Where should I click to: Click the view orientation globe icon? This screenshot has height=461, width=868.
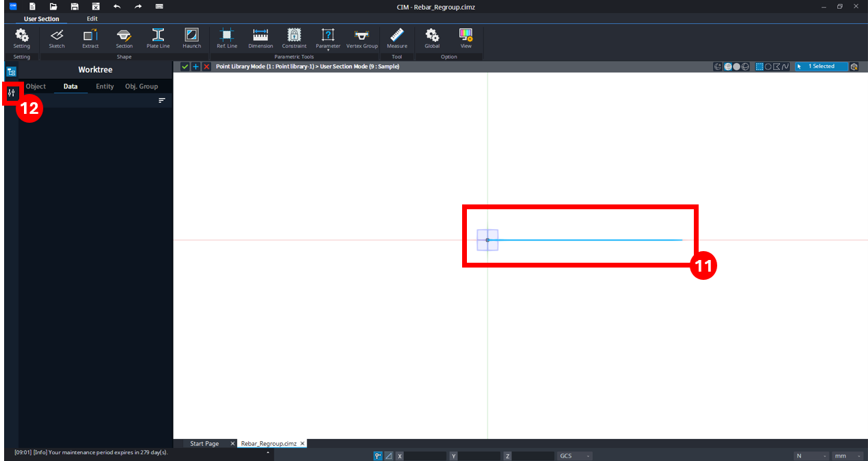pos(718,67)
